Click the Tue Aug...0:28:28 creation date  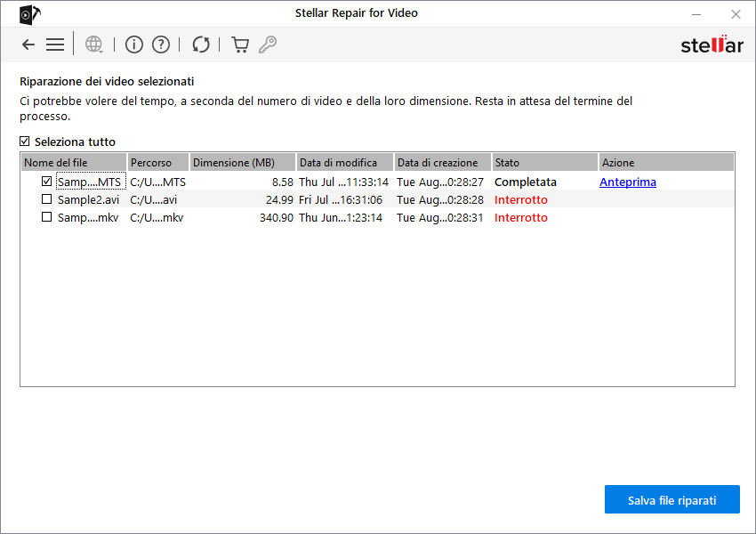tap(440, 199)
